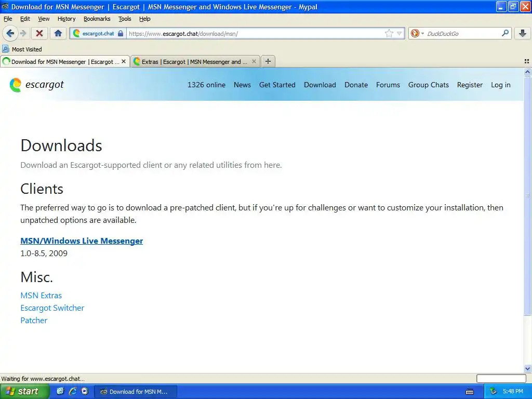Launch the media player quick launch icon
Screen dimensions: 532x399
pyautogui.click(x=85, y=391)
